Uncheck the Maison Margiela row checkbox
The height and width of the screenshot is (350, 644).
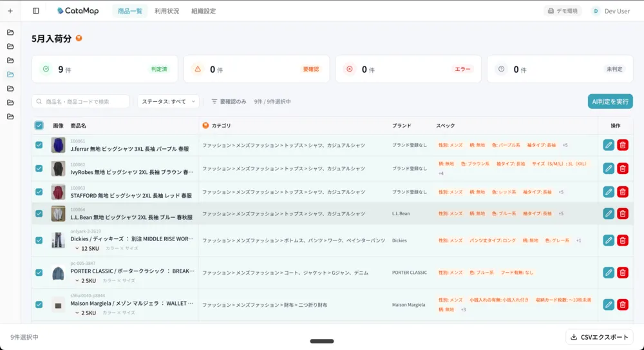[x=39, y=304]
